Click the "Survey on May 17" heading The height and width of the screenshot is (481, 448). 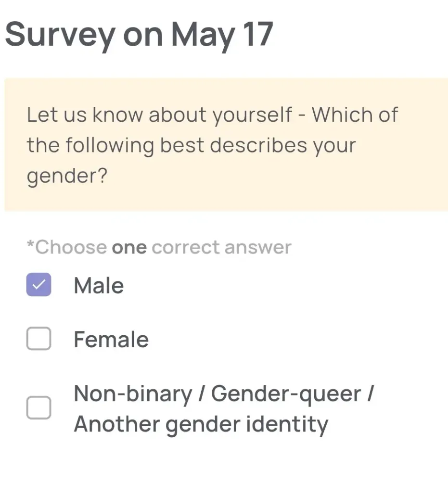pos(139,34)
